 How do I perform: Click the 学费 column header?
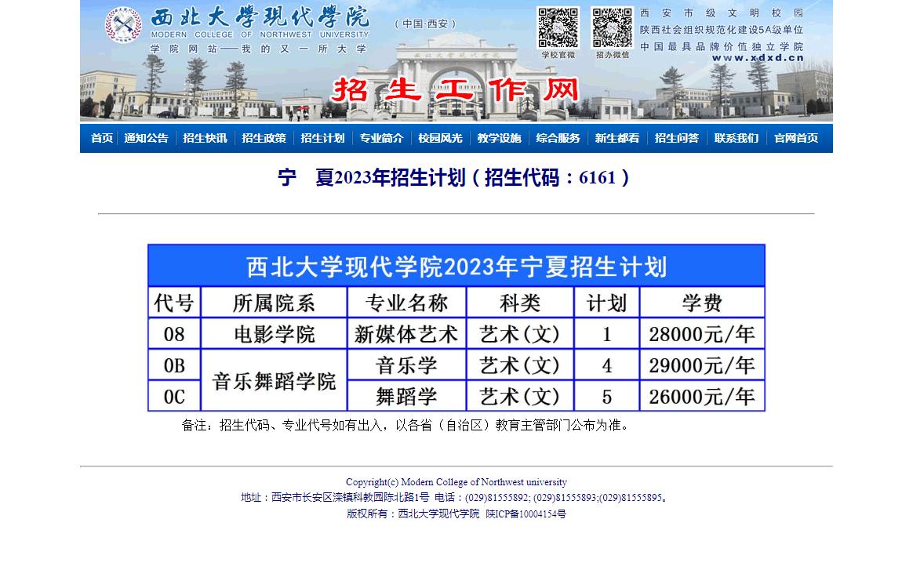702,303
